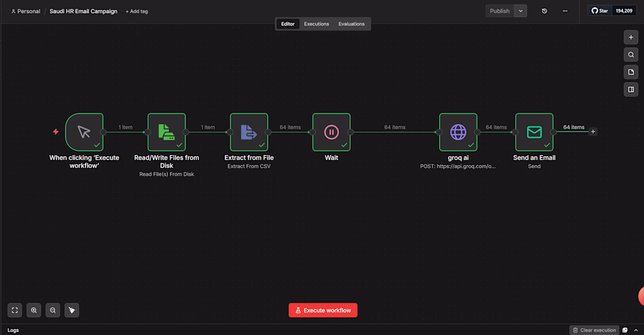The image size is (644, 335).
Task: Click Clear execution
Action: coord(594,330)
